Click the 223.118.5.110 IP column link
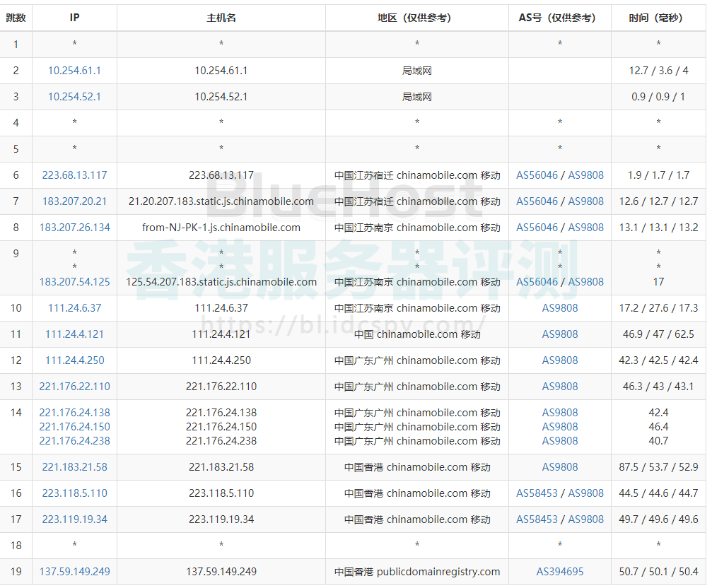 74,493
